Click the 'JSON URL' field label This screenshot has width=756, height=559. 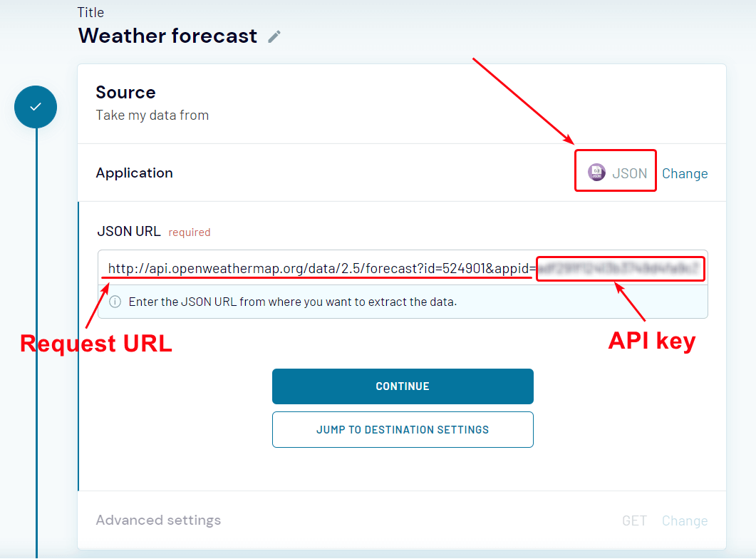tap(129, 232)
